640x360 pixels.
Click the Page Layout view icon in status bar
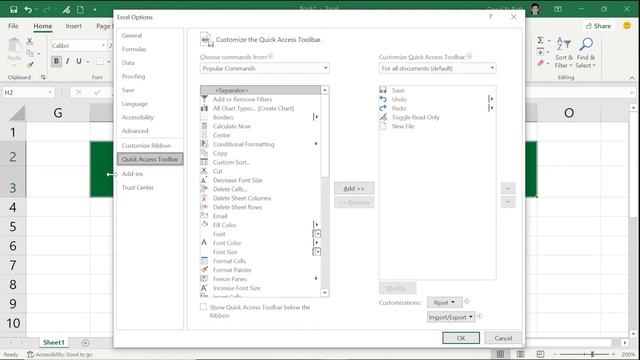pos(520,354)
